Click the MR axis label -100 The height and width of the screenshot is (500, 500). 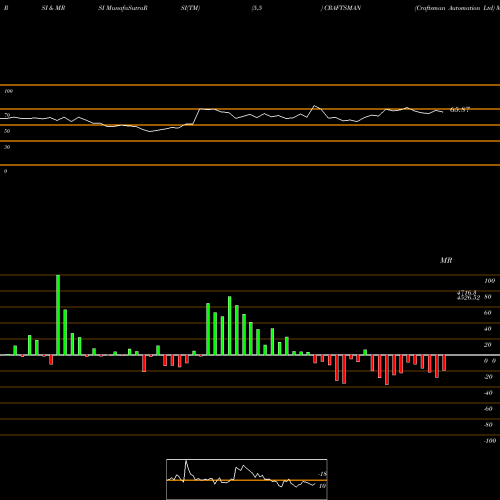[x=490, y=441]
